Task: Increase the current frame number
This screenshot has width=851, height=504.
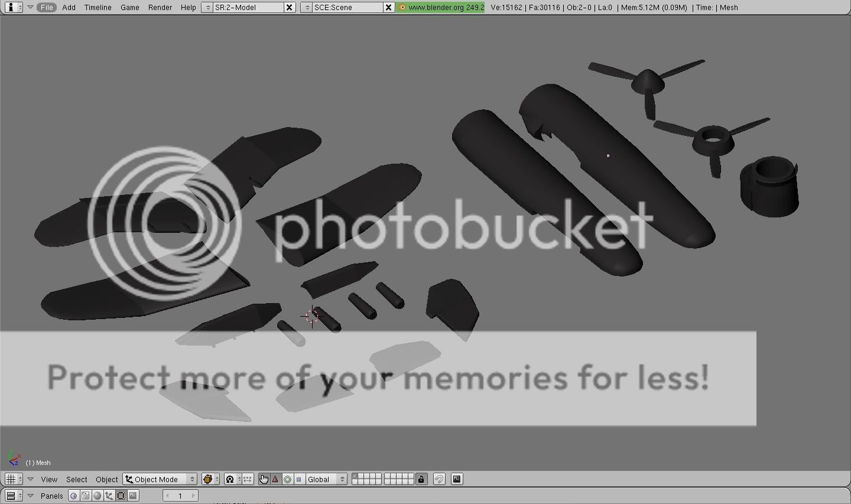Action: click(x=193, y=496)
